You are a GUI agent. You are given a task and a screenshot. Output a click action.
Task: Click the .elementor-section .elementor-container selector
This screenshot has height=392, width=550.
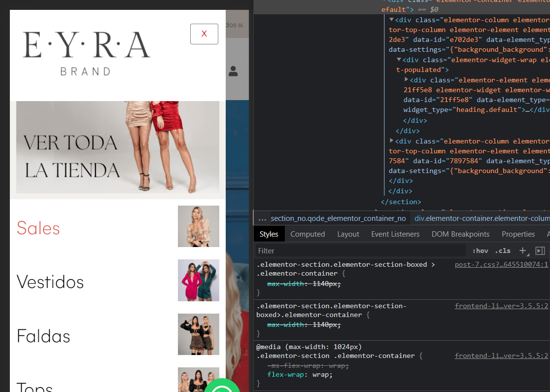(x=335, y=356)
